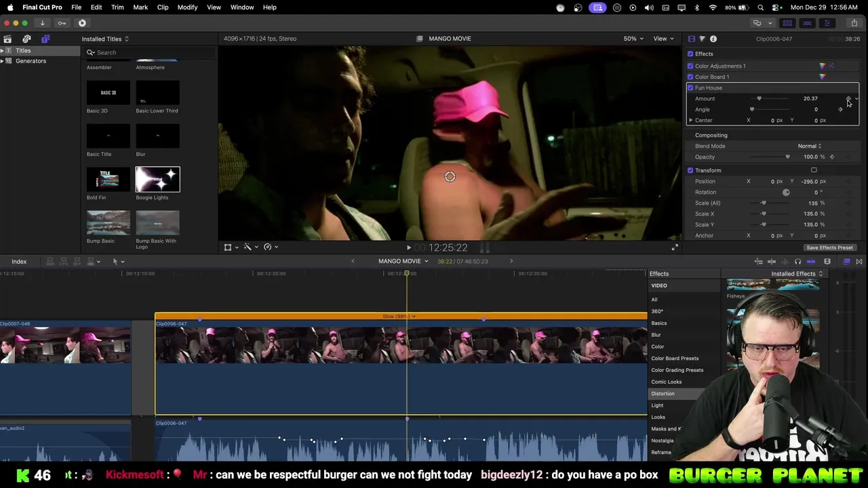Click the viewer full screen arrows icon
Image resolution: width=868 pixels, height=488 pixels.
pyautogui.click(x=675, y=247)
